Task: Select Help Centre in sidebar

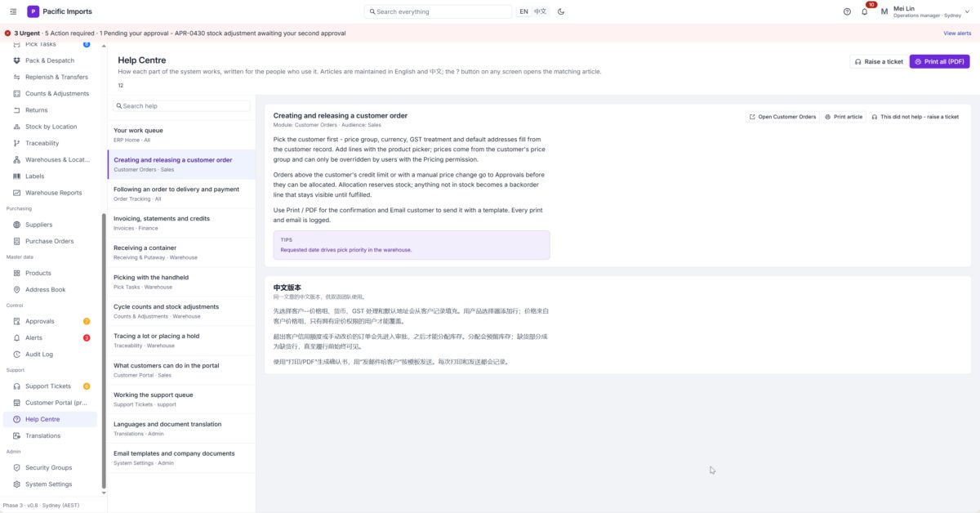Action: [x=50, y=419]
